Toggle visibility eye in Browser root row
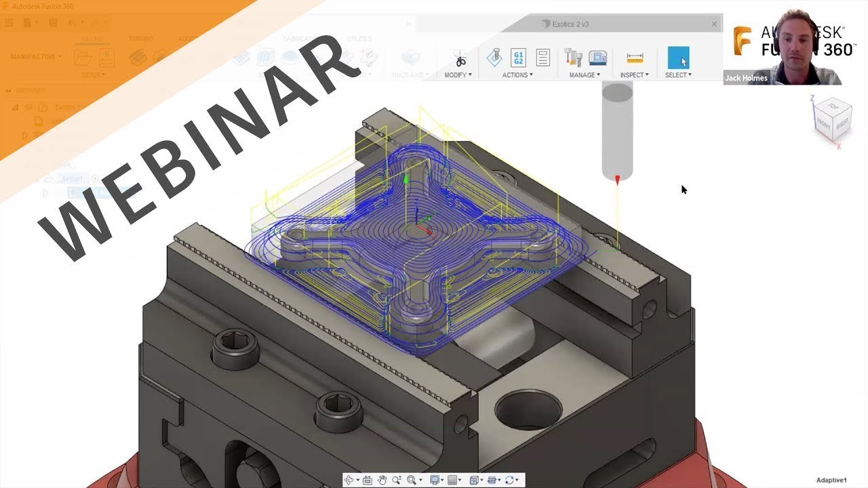This screenshot has height=488, width=868. [28, 107]
